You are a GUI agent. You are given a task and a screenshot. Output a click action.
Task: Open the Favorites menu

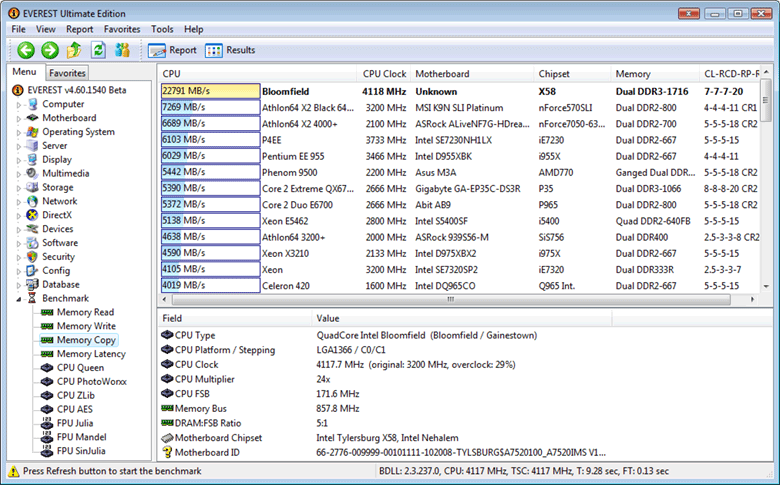pos(122,29)
